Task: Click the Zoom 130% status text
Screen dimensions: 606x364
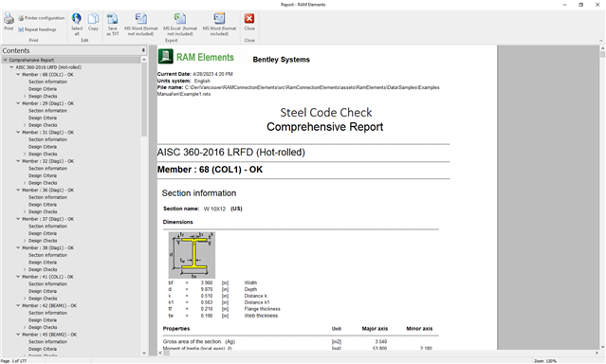Action: (545, 361)
